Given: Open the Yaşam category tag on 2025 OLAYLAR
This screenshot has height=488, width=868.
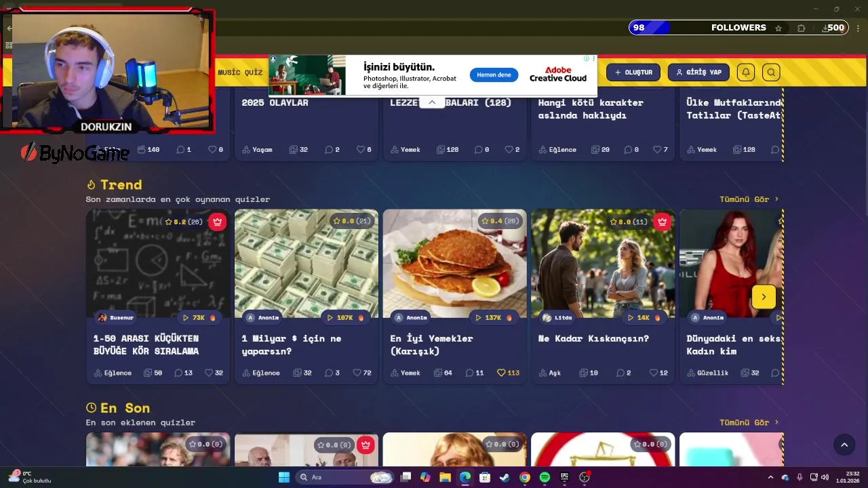Looking at the screenshot, I should 258,149.
